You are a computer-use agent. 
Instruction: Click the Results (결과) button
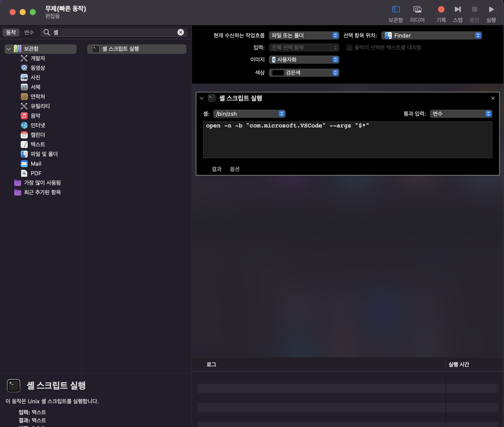pyautogui.click(x=216, y=169)
